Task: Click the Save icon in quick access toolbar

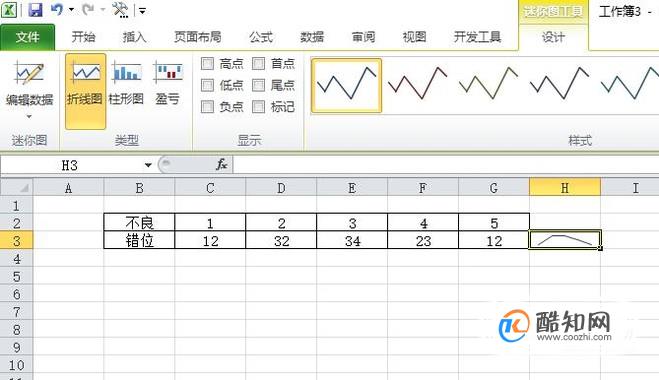Action: (x=35, y=10)
